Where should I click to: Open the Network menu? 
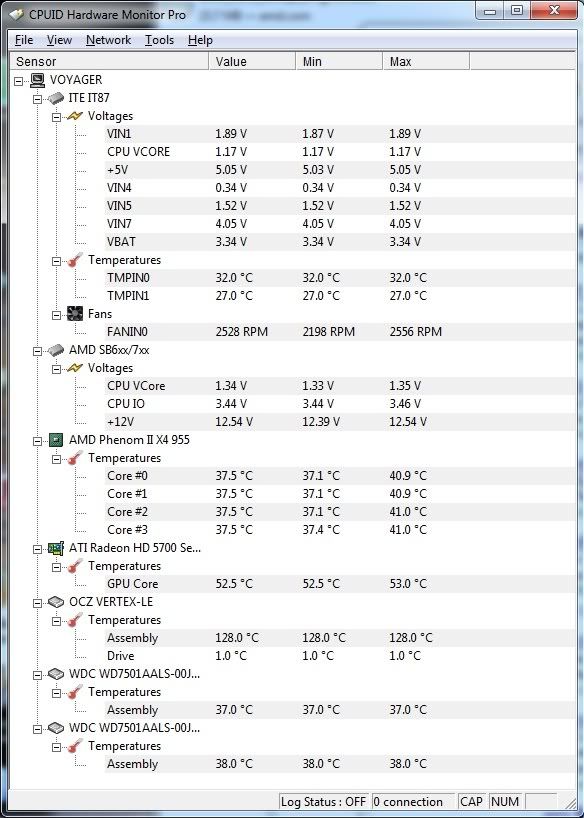coord(109,40)
